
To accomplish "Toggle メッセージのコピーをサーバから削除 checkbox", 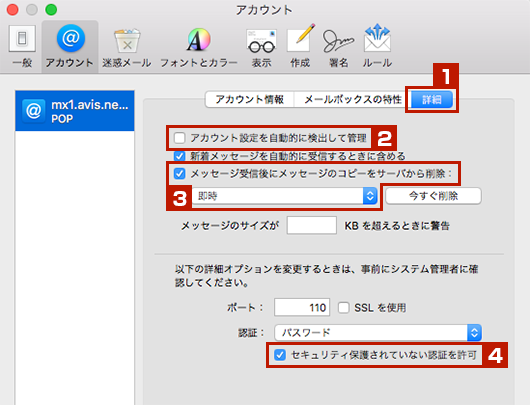I will click(x=179, y=174).
